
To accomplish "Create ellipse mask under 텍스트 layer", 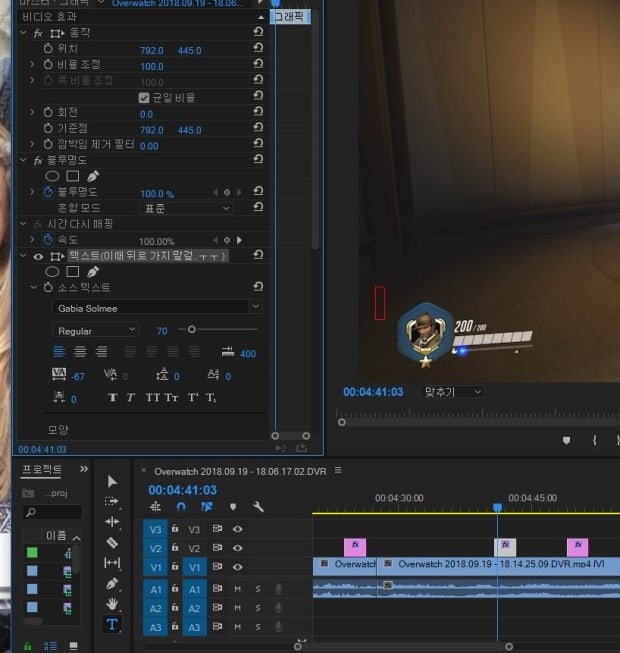I will [52, 272].
